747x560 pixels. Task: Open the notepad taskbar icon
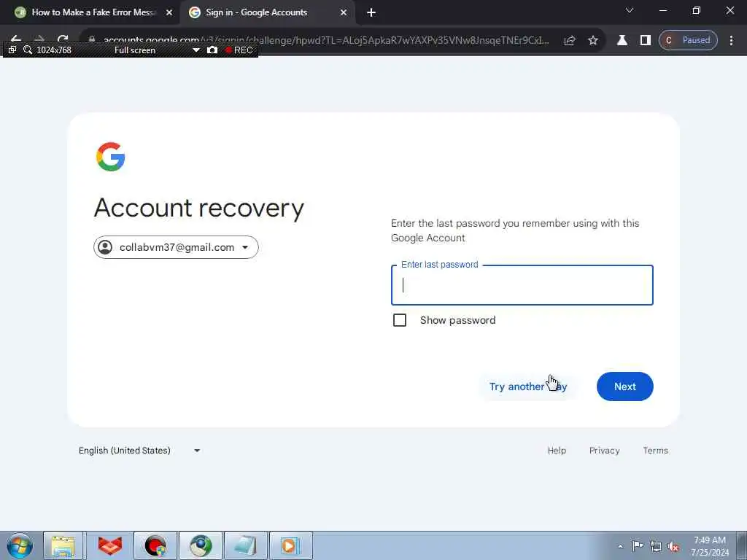pos(246,545)
